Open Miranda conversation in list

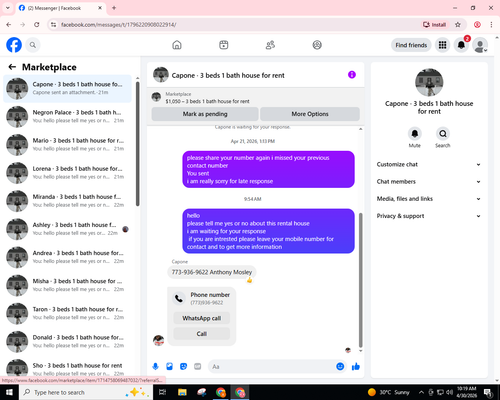coord(67,201)
